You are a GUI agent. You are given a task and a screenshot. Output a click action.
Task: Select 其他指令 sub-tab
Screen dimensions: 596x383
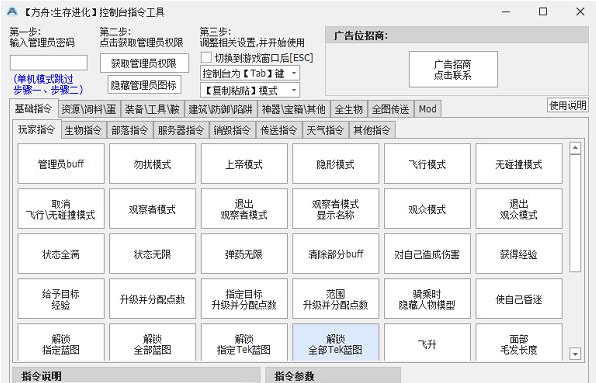[x=372, y=130]
